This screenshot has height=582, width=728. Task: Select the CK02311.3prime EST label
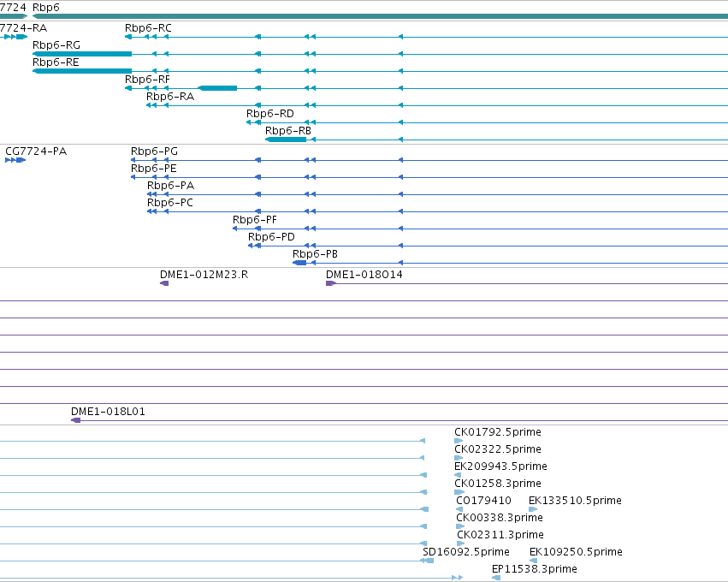(500, 535)
